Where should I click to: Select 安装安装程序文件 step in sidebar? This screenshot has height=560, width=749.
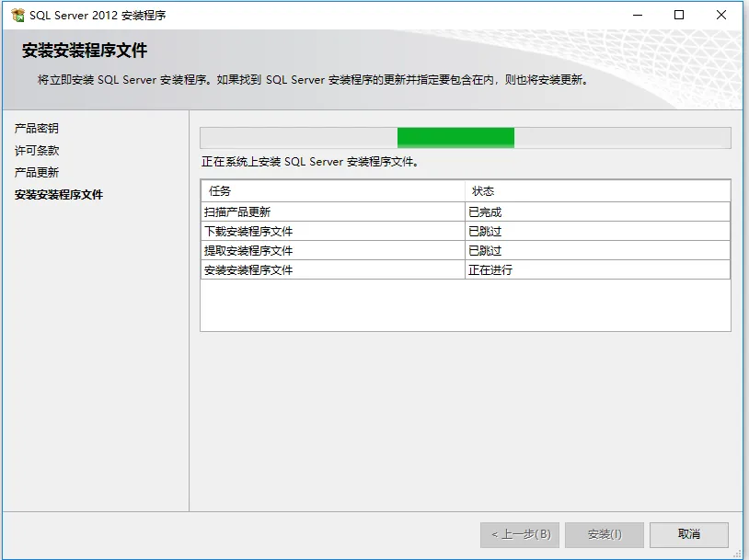click(59, 195)
